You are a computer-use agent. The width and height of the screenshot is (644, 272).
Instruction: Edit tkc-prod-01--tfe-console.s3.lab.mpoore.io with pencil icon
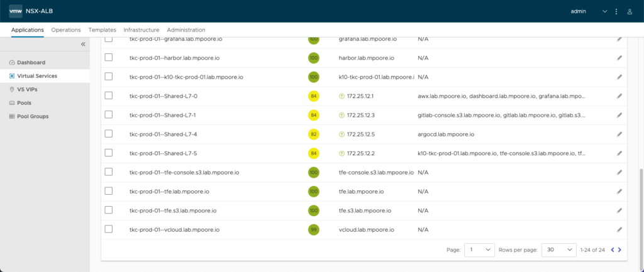pos(619,173)
